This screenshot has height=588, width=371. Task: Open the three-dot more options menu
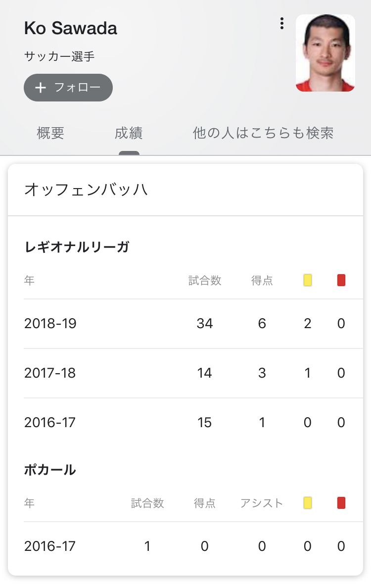(281, 23)
